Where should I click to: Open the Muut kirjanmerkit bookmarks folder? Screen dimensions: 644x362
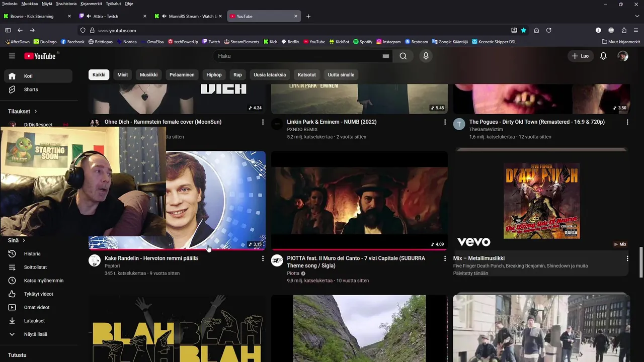tap(621, 42)
